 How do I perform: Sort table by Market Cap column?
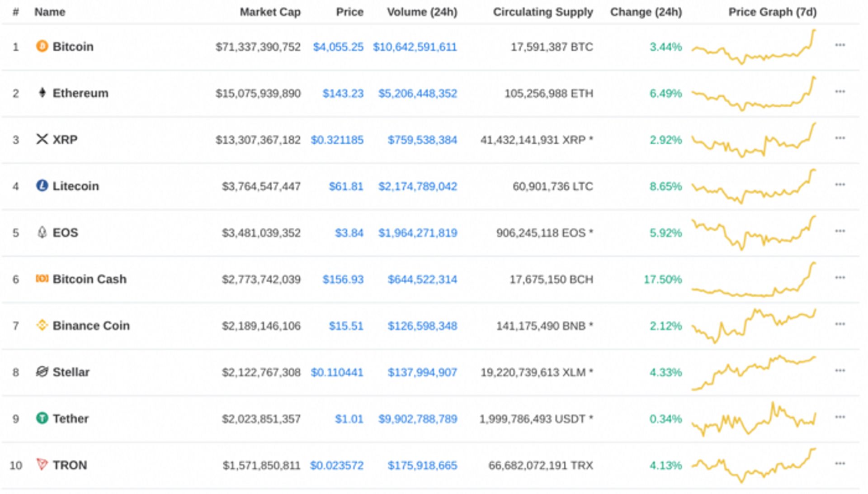pos(270,12)
